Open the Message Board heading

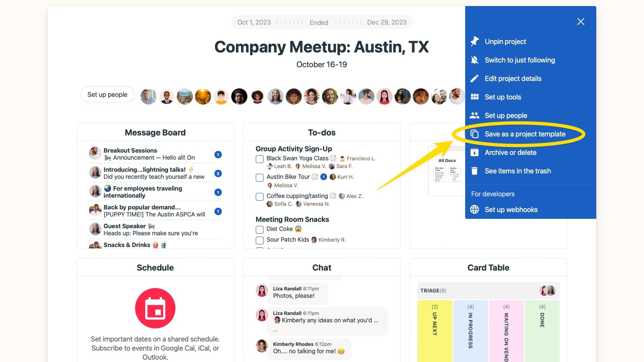tap(155, 132)
